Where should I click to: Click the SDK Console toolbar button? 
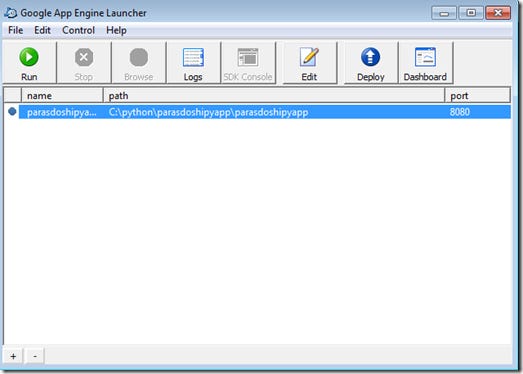[x=248, y=62]
